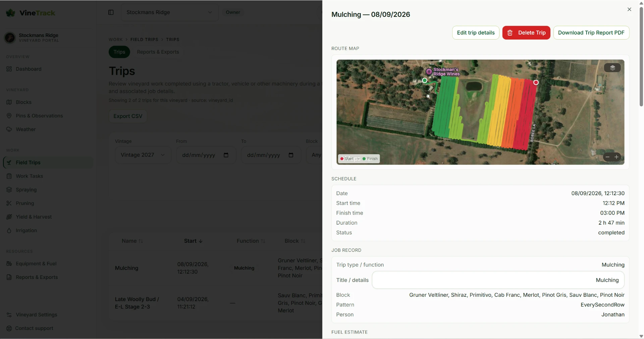Image resolution: width=644 pixels, height=339 pixels.
Task: Click the green finish marker on map
Action: point(425,80)
